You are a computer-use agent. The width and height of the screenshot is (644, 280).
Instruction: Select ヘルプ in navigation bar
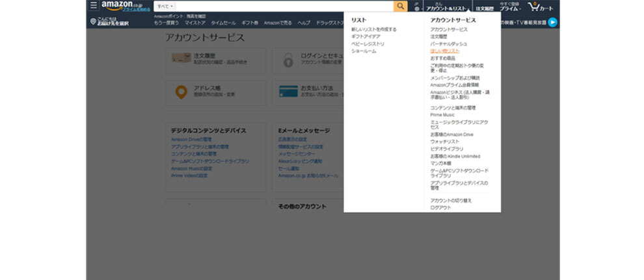(304, 23)
